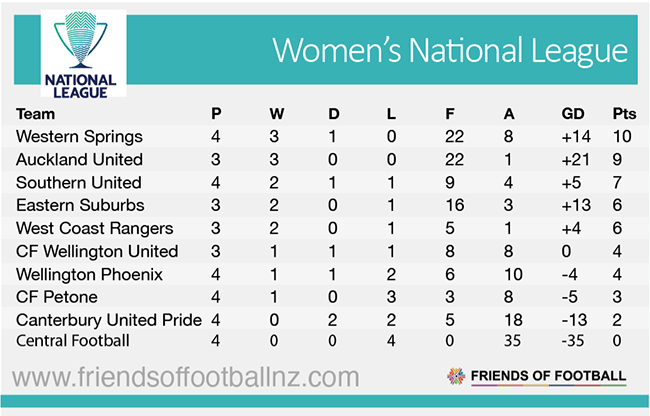650x416 pixels.
Task: Select the Eastern Suburbs team name
Action: (81, 205)
